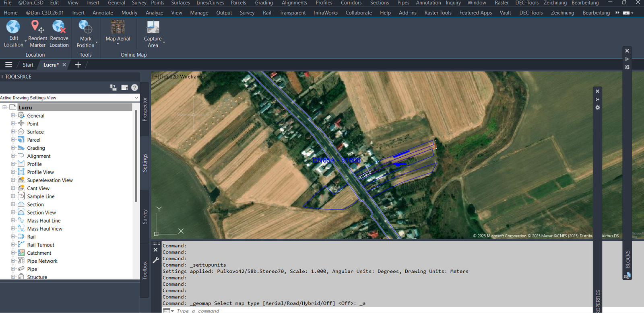The width and height of the screenshot is (644, 313).
Task: Open the Surfaces menu
Action: (180, 3)
